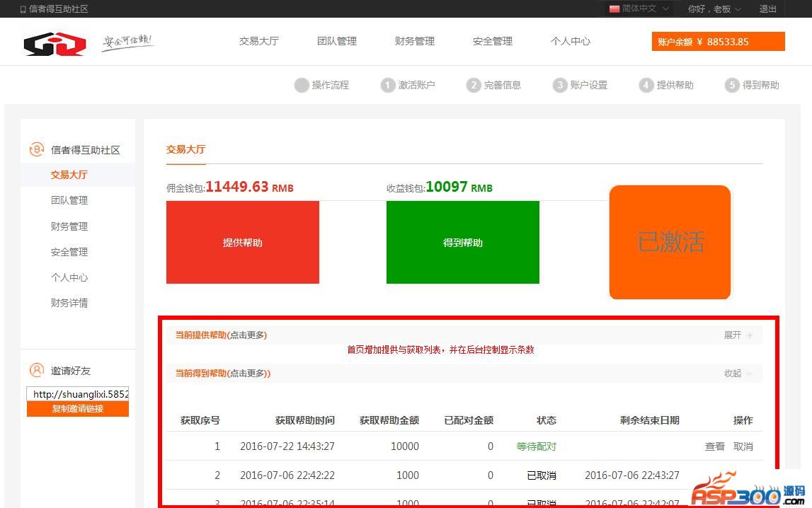
Task: Click the 邀请好友 person icon
Action: click(x=36, y=370)
